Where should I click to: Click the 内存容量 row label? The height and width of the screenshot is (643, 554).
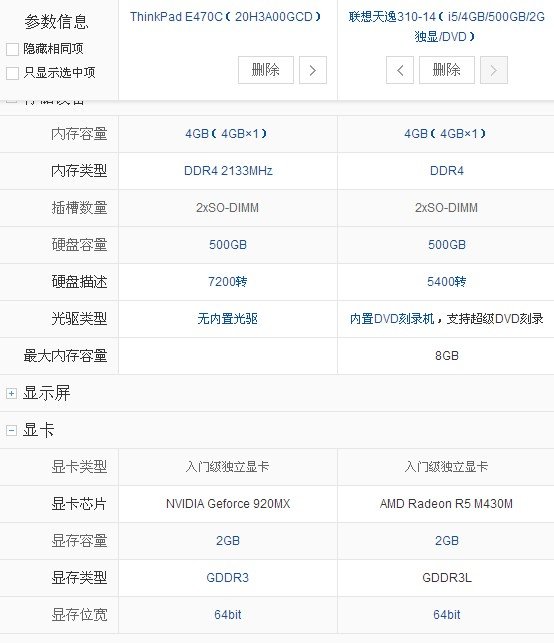point(79,134)
